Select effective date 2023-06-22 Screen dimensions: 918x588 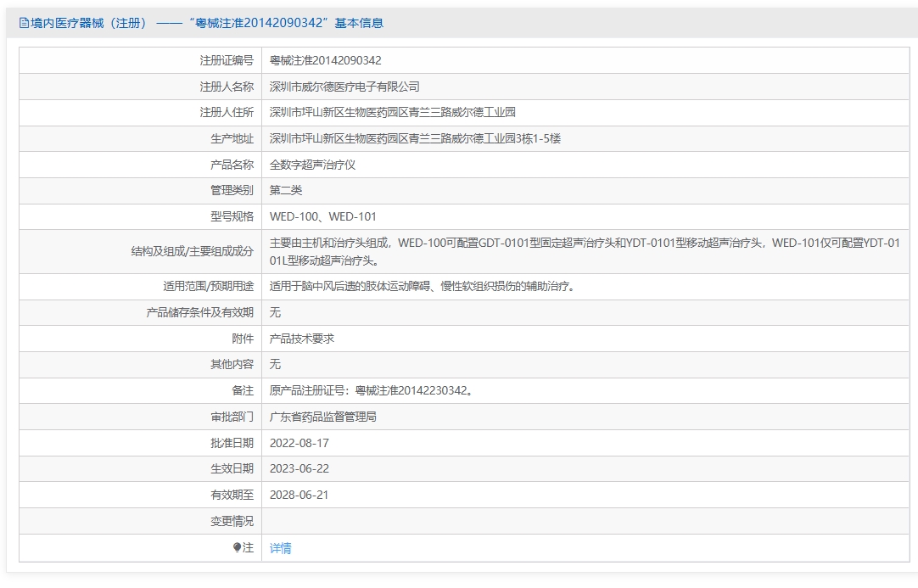pyautogui.click(x=299, y=468)
